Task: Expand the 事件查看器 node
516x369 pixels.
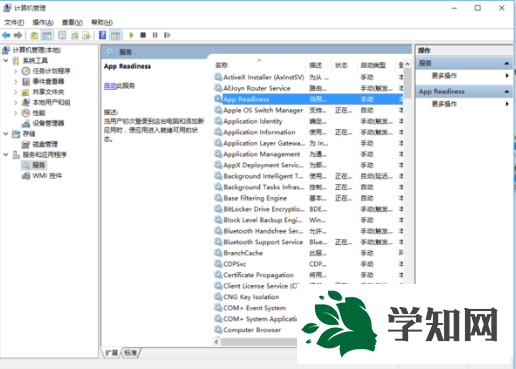Action: click(x=16, y=81)
